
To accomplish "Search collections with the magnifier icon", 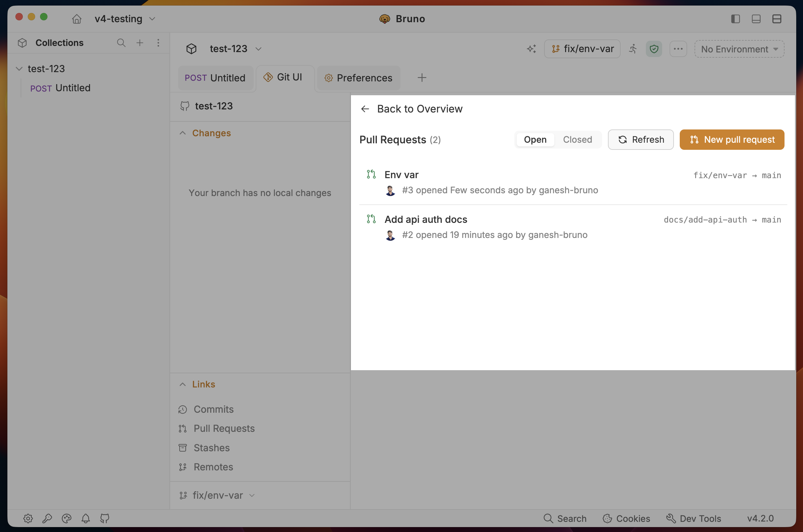I will point(121,43).
